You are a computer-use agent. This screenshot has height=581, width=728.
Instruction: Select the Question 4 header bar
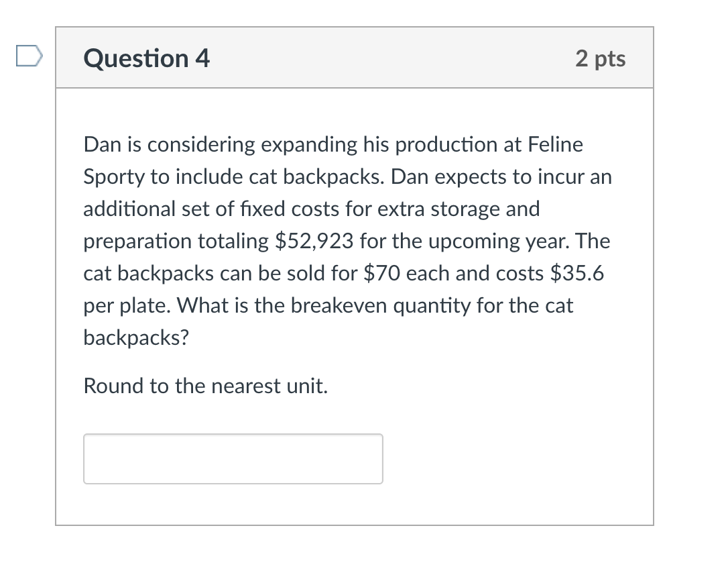[x=355, y=58]
